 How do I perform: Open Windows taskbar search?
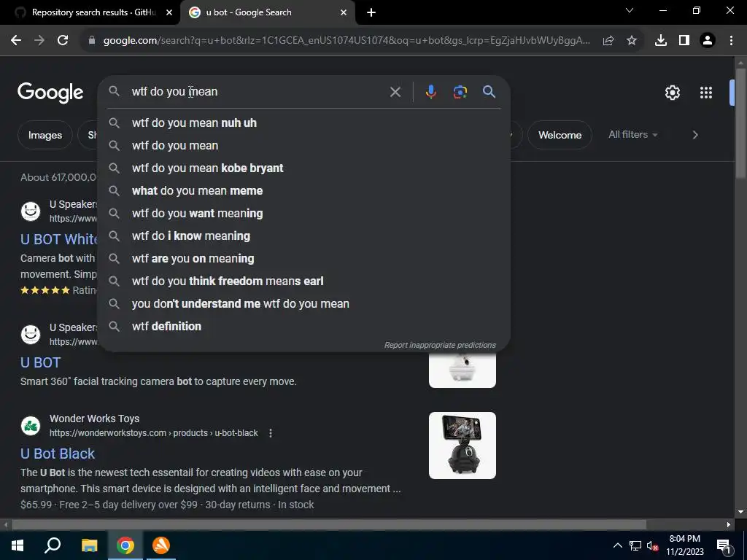click(x=53, y=545)
